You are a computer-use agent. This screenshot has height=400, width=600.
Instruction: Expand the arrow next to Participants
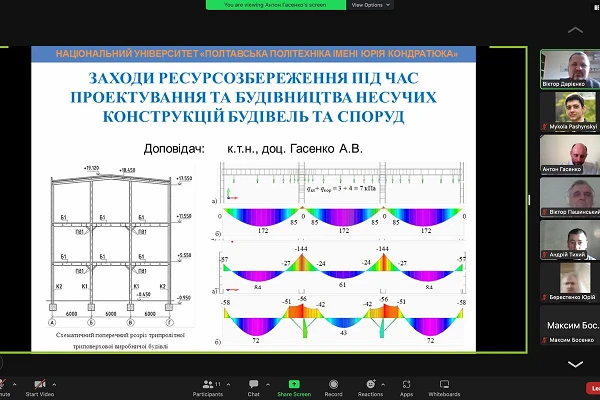tap(231, 381)
